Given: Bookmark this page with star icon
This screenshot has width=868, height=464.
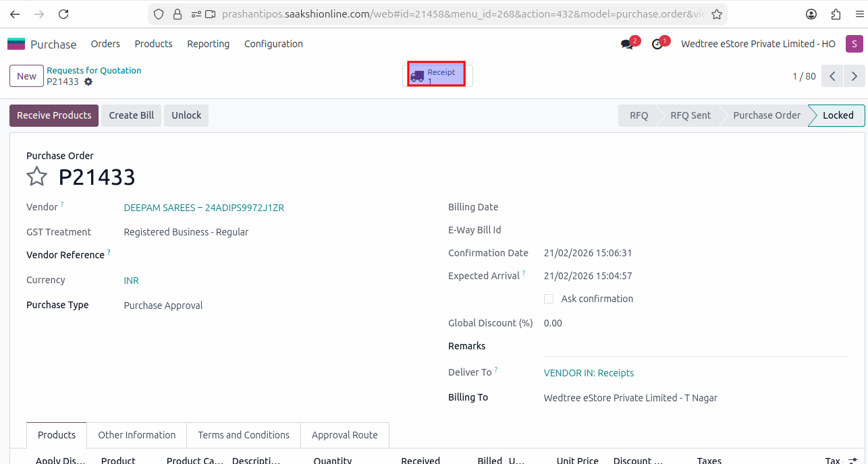Looking at the screenshot, I should (x=717, y=14).
